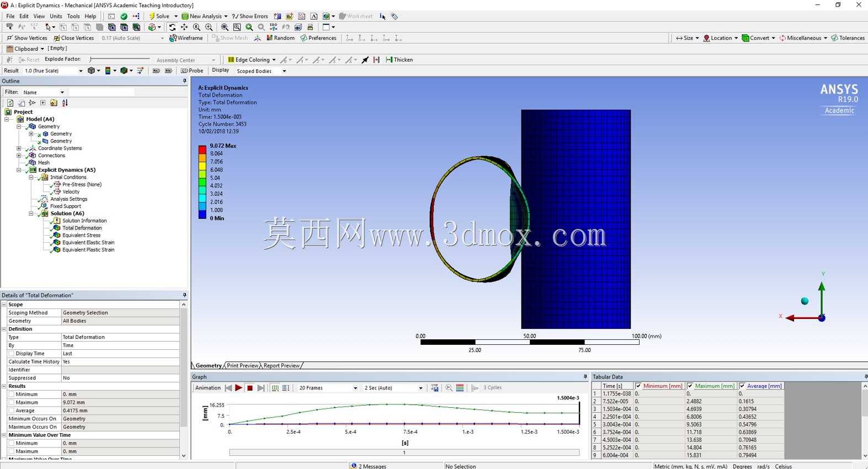Open the File menu
Image resolution: width=868 pixels, height=469 pixels.
click(10, 17)
